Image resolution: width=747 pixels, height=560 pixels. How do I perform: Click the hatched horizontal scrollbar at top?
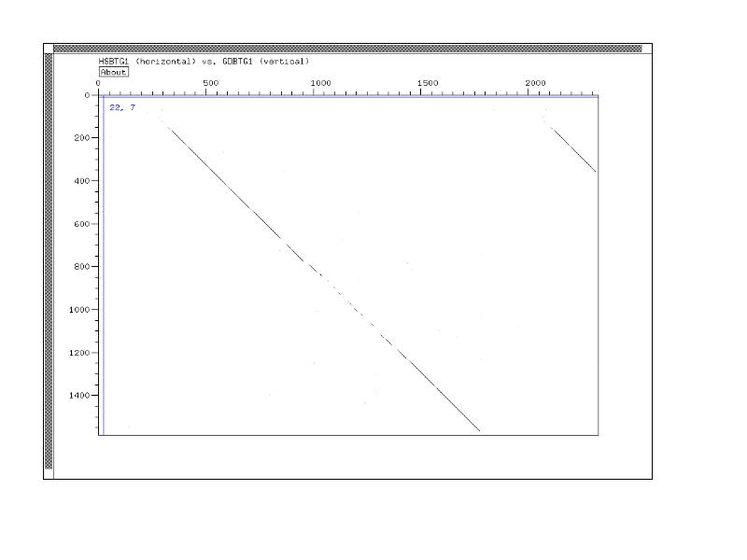pyautogui.click(x=347, y=49)
